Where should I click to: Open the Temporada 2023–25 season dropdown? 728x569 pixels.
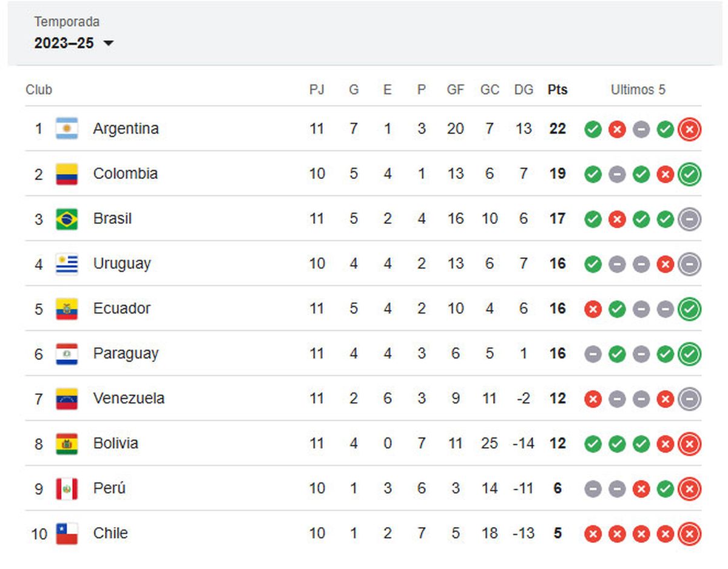(74, 43)
